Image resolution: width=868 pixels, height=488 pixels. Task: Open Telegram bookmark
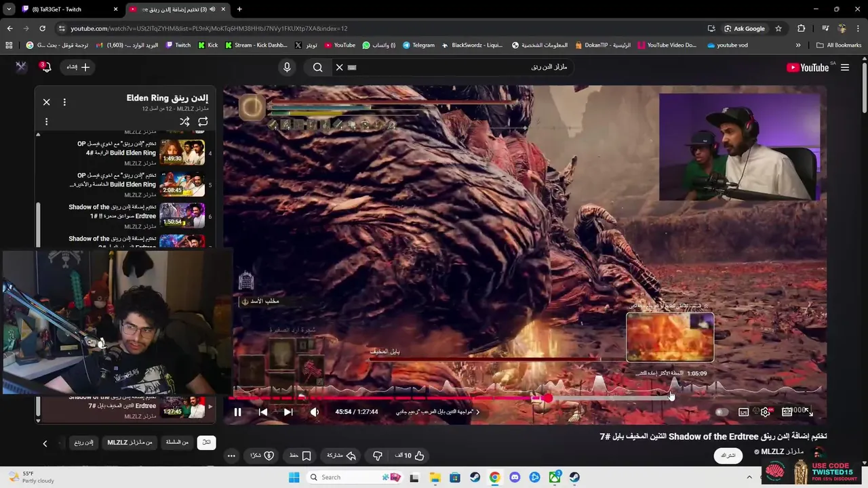tap(418, 45)
